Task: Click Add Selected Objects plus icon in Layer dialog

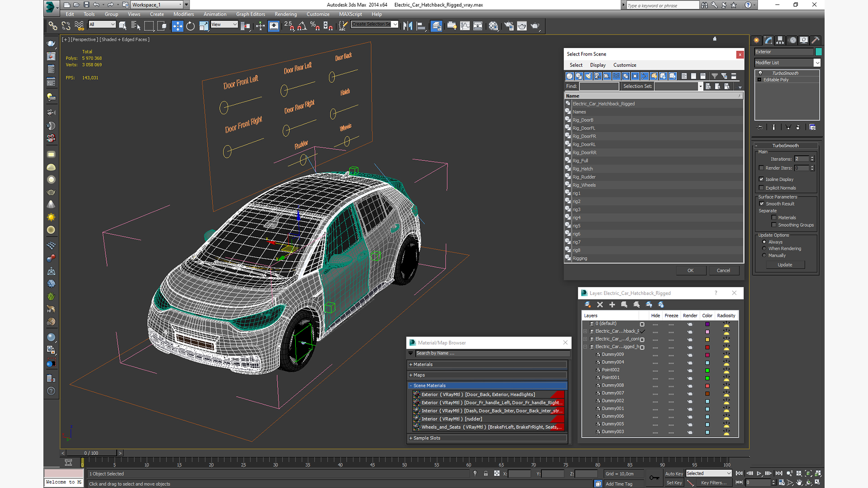Action: pyautogui.click(x=612, y=305)
